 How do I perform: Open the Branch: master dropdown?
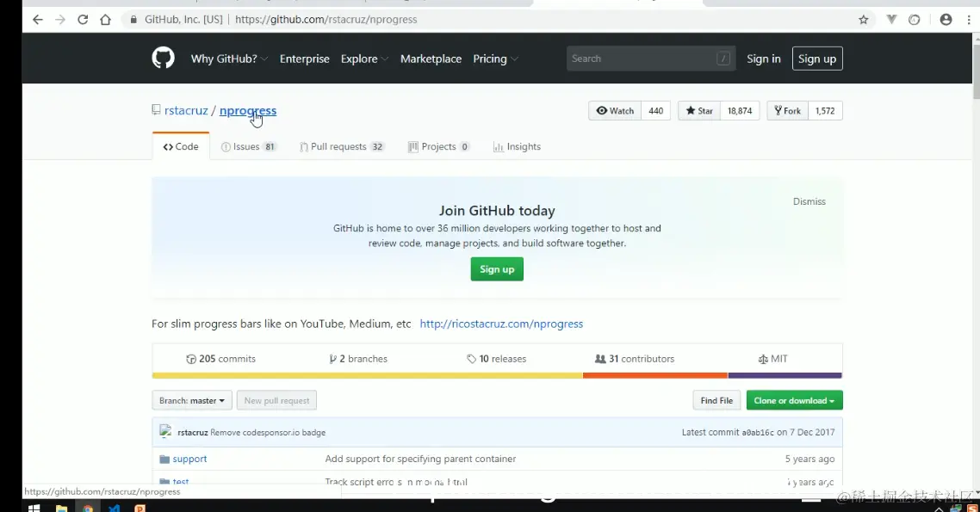coord(192,400)
